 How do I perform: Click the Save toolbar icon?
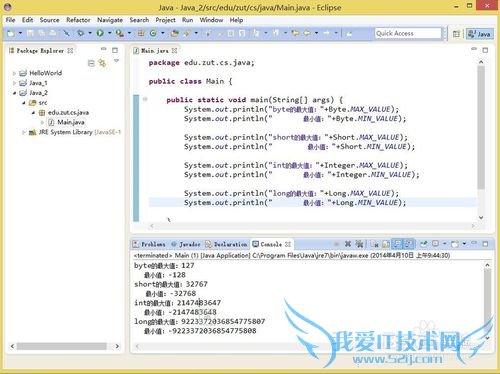30,33
